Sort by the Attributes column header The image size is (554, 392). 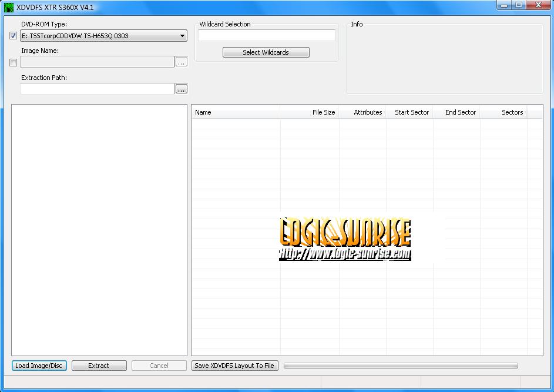click(x=362, y=112)
